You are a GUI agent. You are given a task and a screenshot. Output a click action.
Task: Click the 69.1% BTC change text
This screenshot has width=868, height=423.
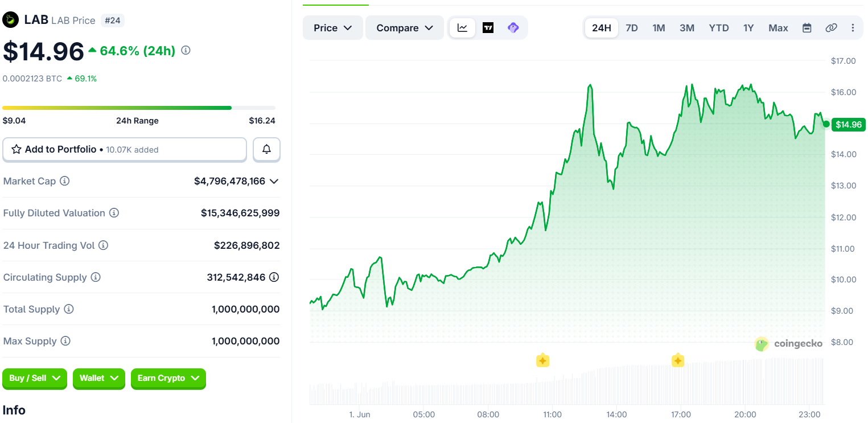pos(85,79)
